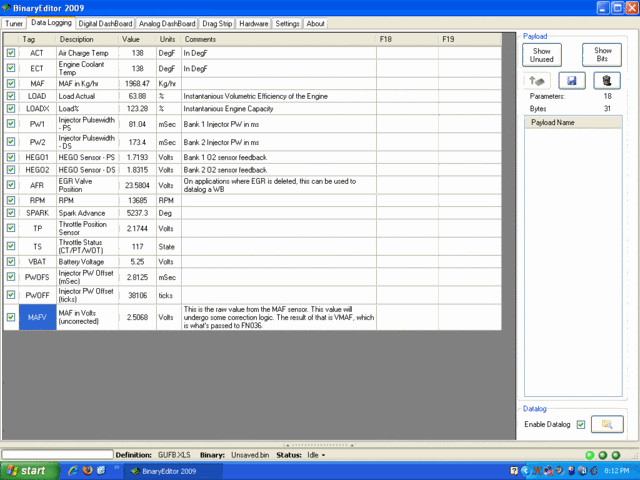Uncheck the RPM parameter checkbox
The image size is (640, 480).
[x=11, y=200]
